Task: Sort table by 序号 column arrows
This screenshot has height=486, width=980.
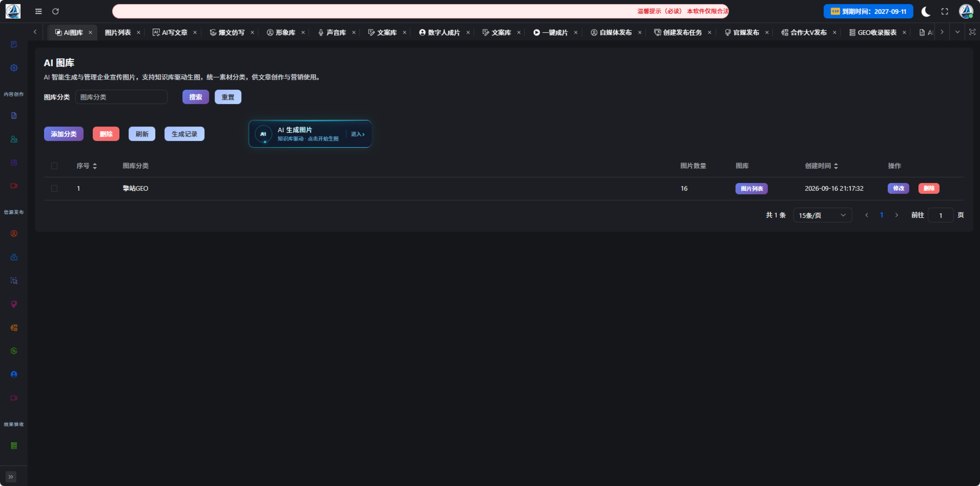Action: point(95,166)
